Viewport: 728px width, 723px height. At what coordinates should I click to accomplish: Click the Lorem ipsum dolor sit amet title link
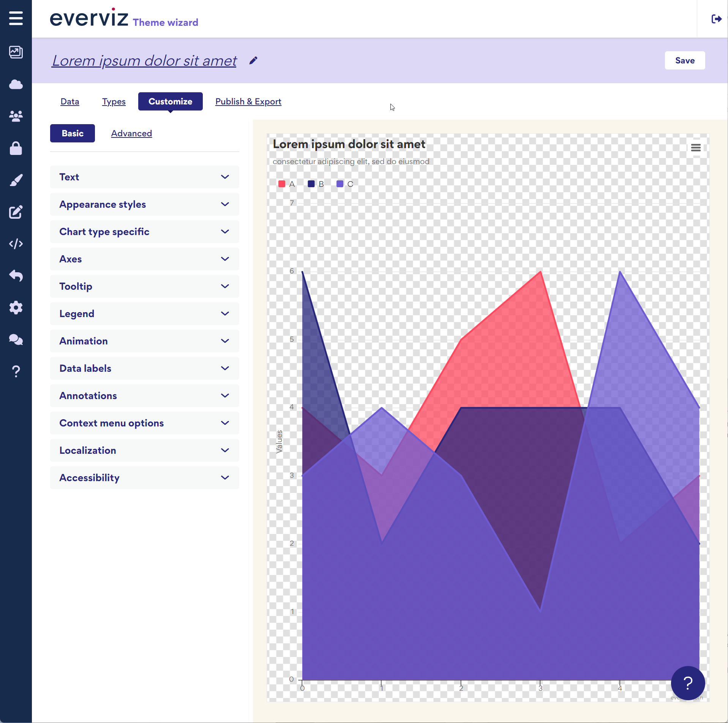[x=144, y=61]
